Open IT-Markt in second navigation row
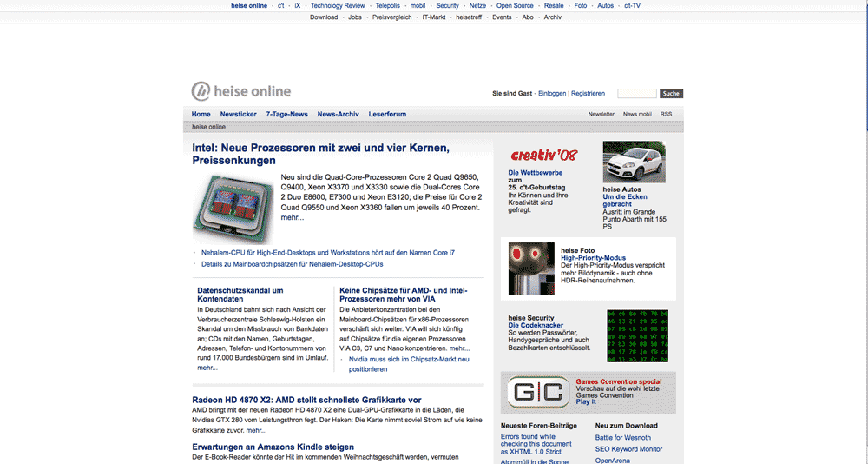 [x=434, y=17]
